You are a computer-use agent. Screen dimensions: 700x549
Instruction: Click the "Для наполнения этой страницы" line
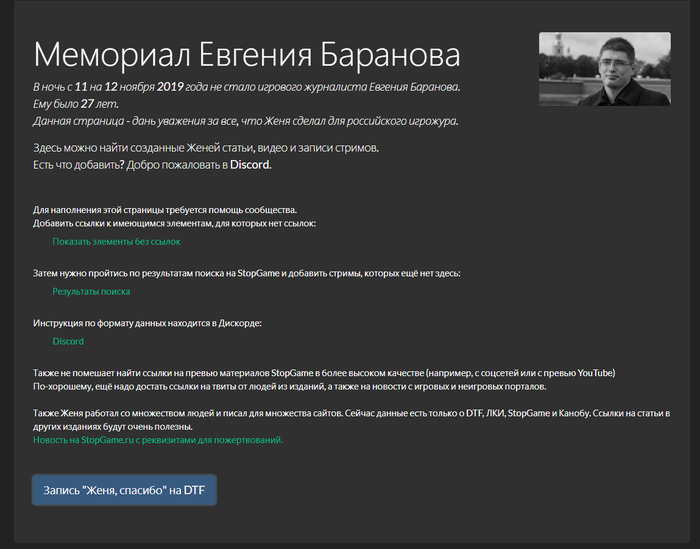point(165,210)
